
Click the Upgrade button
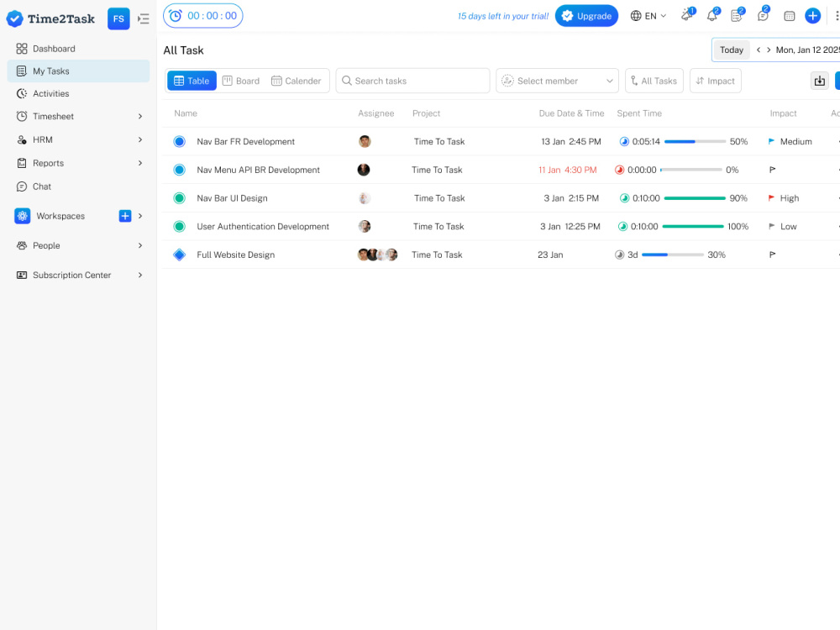click(586, 16)
